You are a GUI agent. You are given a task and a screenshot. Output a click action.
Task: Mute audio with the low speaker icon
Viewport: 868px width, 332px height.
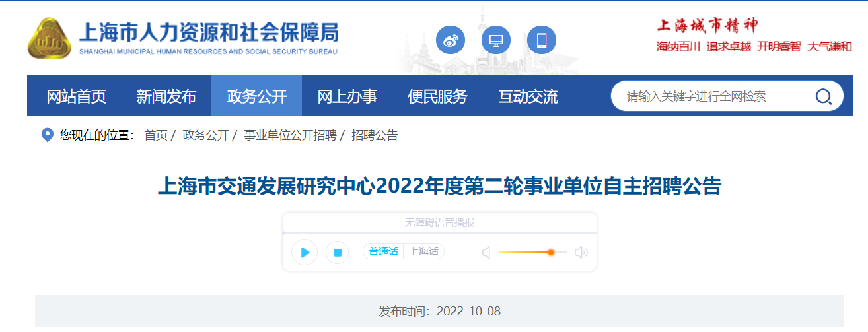[486, 252]
